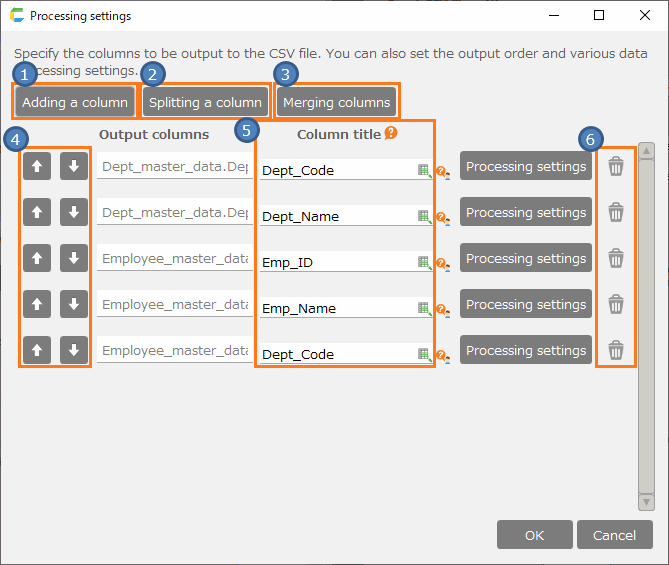
Task: Edit the Emp_Name column title field
Action: pyautogui.click(x=336, y=309)
